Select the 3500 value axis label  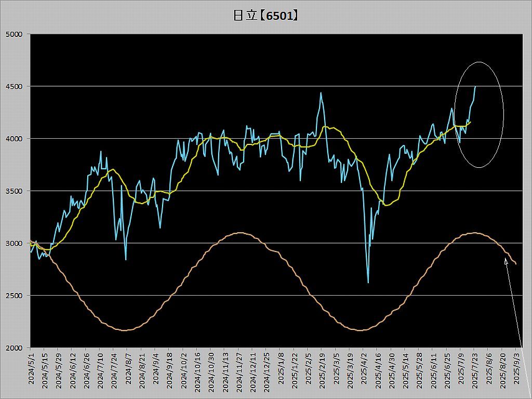[x=17, y=191]
